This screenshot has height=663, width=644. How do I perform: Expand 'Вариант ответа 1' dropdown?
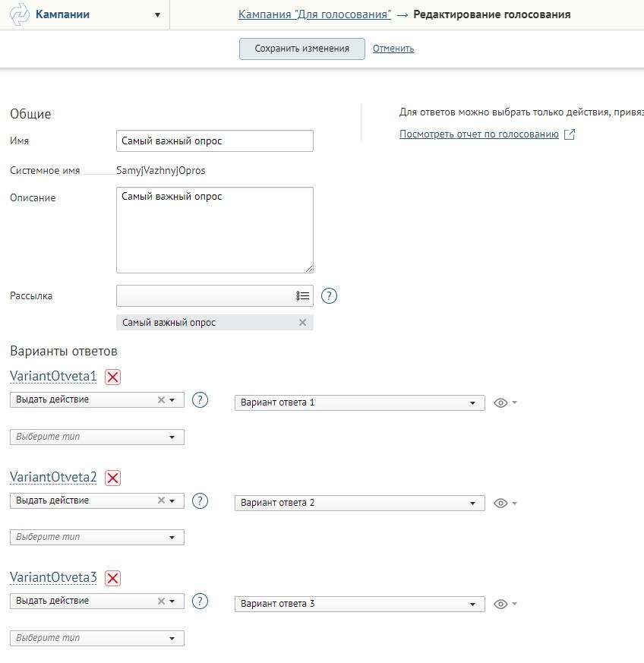(472, 403)
